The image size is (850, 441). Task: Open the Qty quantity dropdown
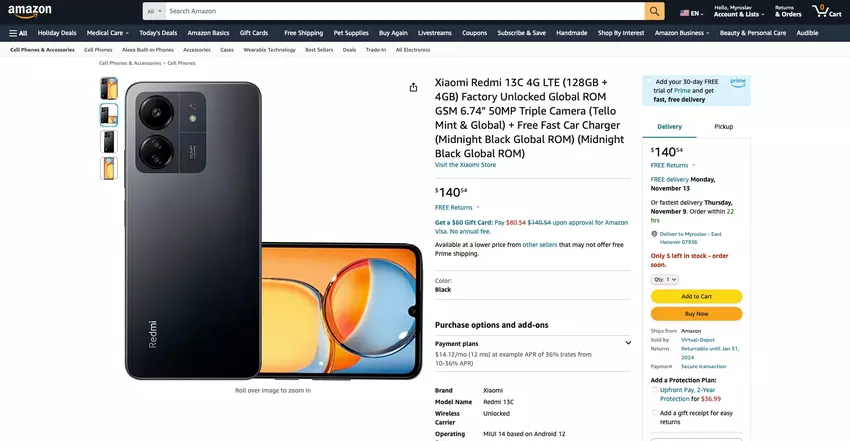[x=665, y=280]
